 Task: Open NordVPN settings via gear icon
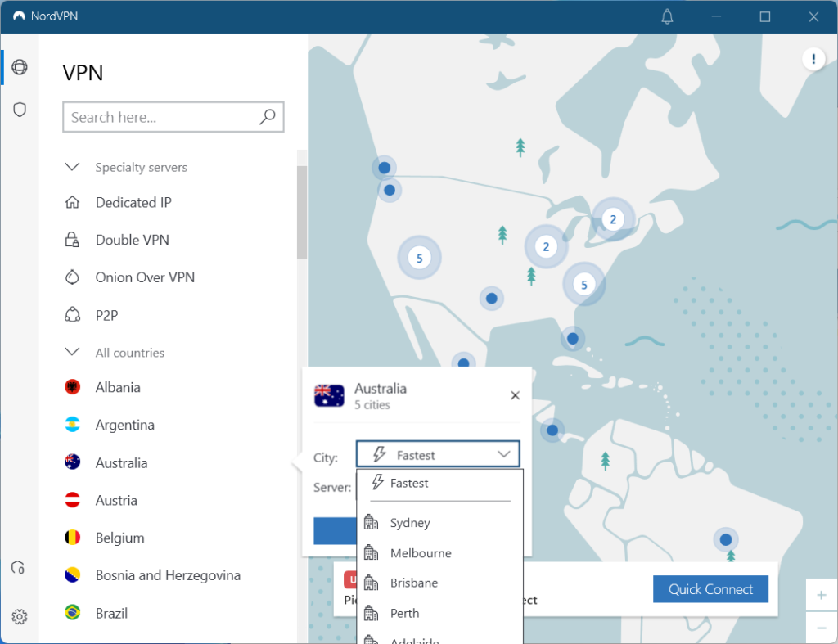tap(20, 616)
